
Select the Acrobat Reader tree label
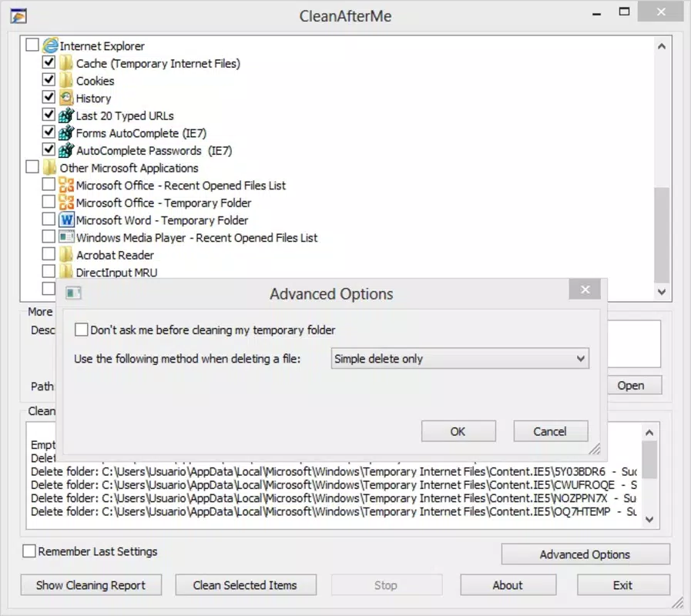tap(115, 255)
